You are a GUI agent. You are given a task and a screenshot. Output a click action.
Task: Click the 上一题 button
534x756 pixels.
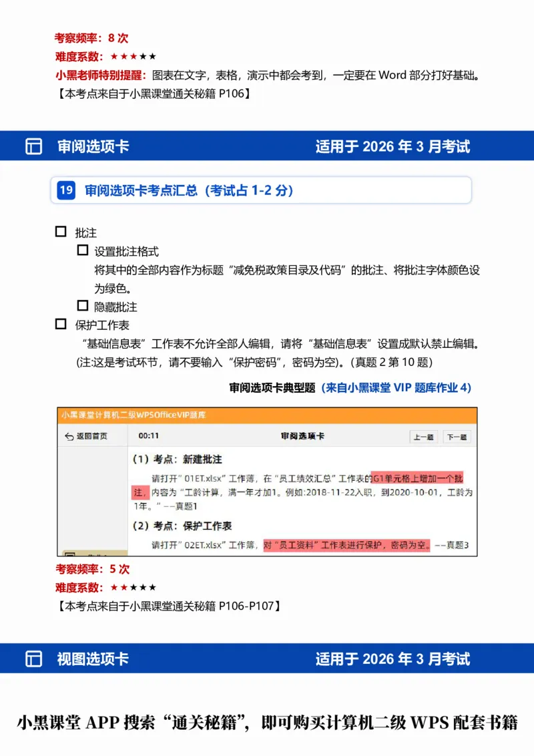(424, 436)
